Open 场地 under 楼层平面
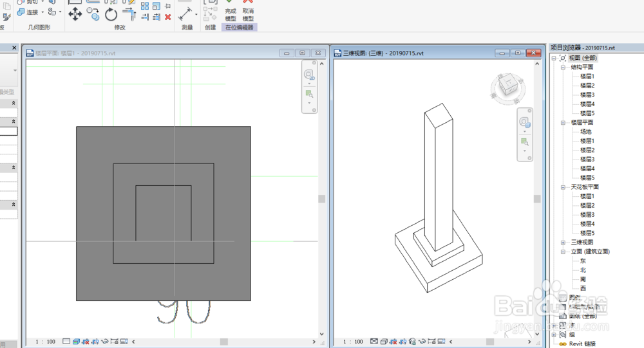Image resolution: width=644 pixels, height=348 pixels. click(586, 132)
